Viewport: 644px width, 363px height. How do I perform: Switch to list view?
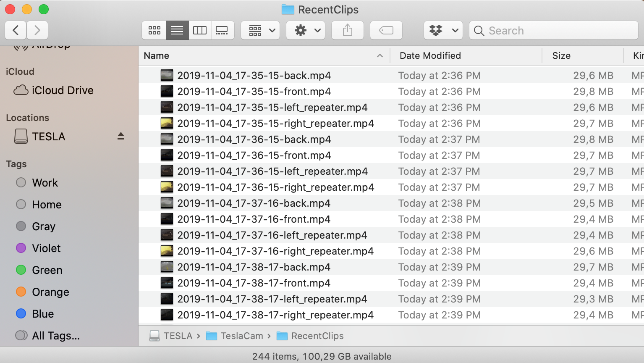coord(177,30)
